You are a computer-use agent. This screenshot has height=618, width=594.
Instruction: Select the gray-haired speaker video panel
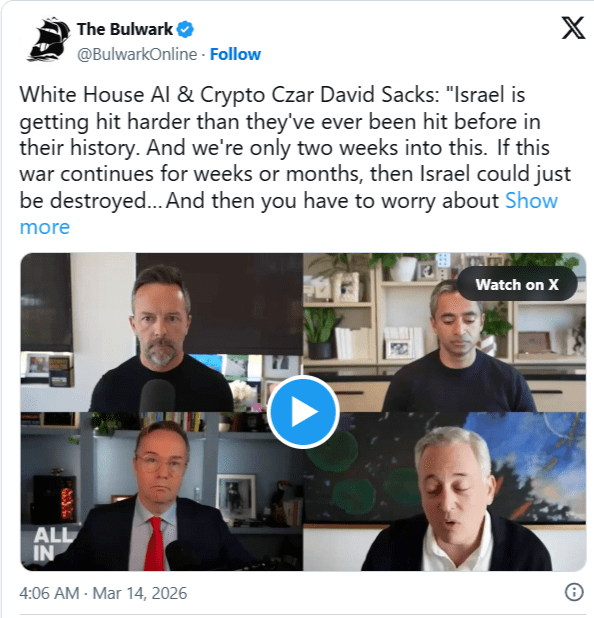tap(444, 491)
